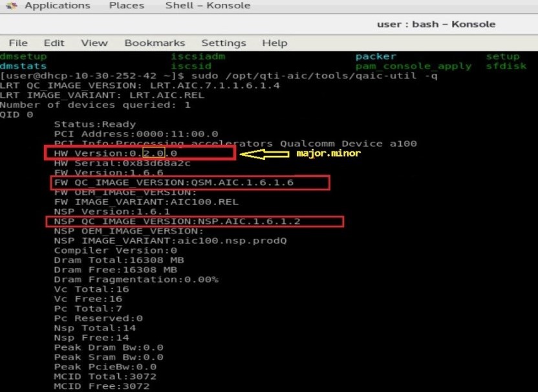Open the Places menu
This screenshot has height=392, width=538.
[x=127, y=6]
